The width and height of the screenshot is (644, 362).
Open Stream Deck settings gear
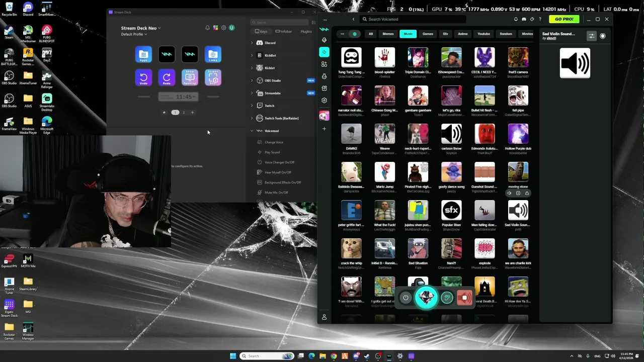coord(223,28)
